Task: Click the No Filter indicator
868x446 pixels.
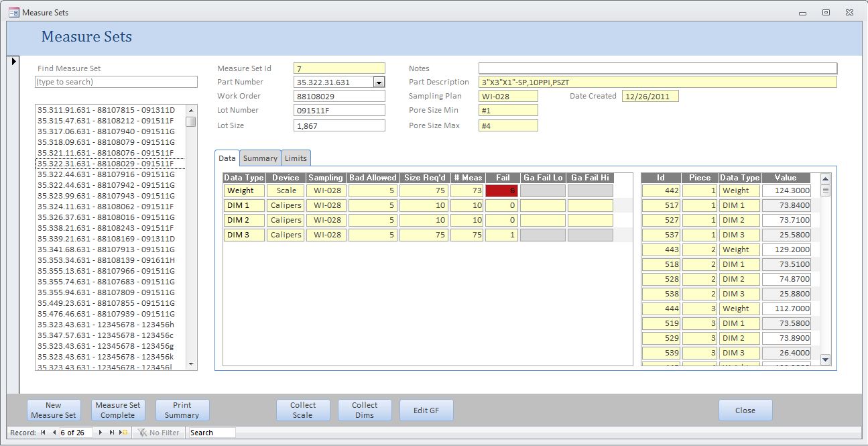Action: [x=159, y=433]
